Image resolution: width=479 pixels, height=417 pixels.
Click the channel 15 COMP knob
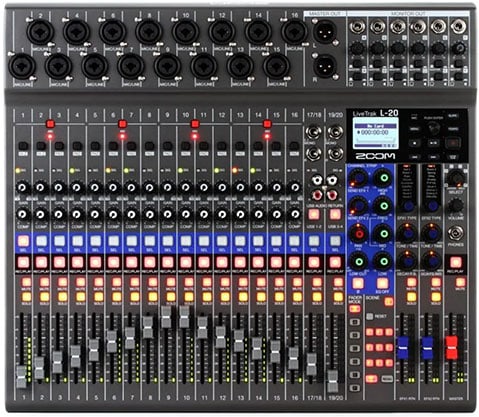coord(276,214)
